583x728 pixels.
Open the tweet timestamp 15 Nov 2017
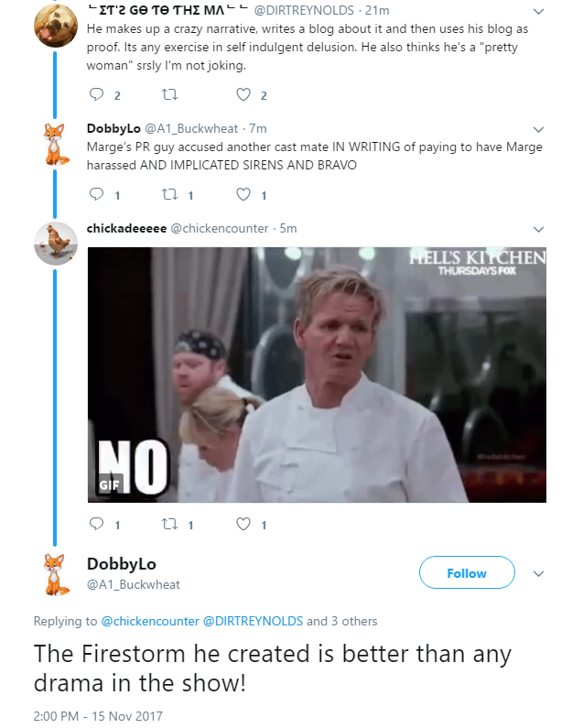(x=98, y=715)
